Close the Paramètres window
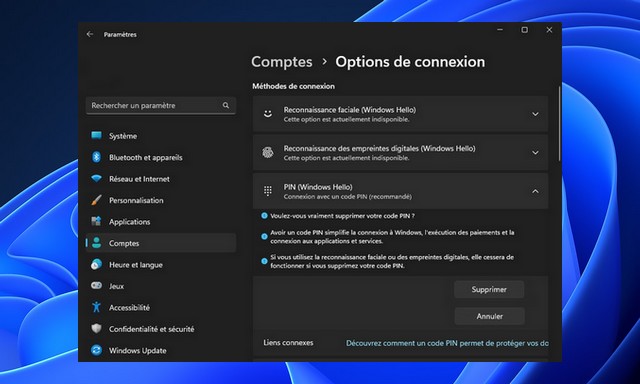This screenshot has width=640, height=384. [x=549, y=30]
